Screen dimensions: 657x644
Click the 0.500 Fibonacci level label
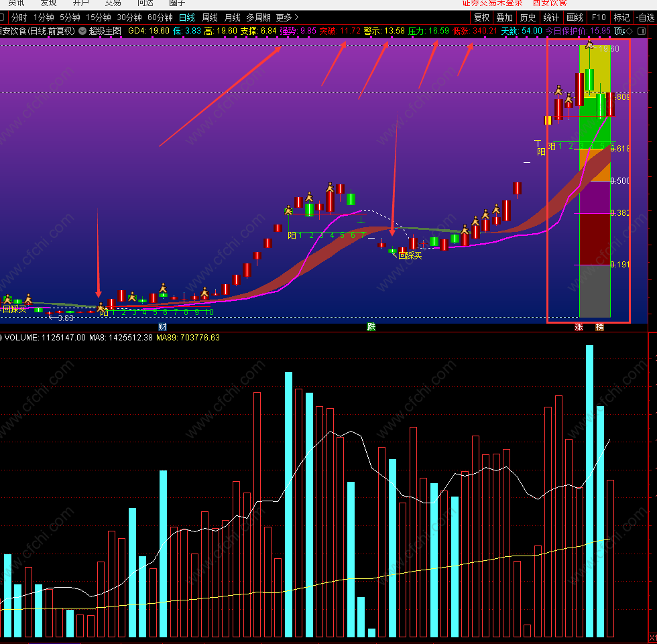point(620,180)
